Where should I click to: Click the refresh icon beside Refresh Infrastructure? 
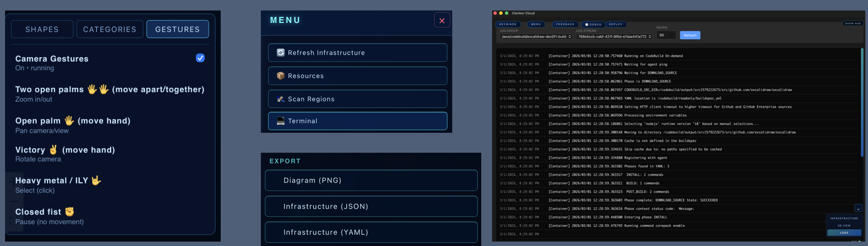(x=280, y=53)
